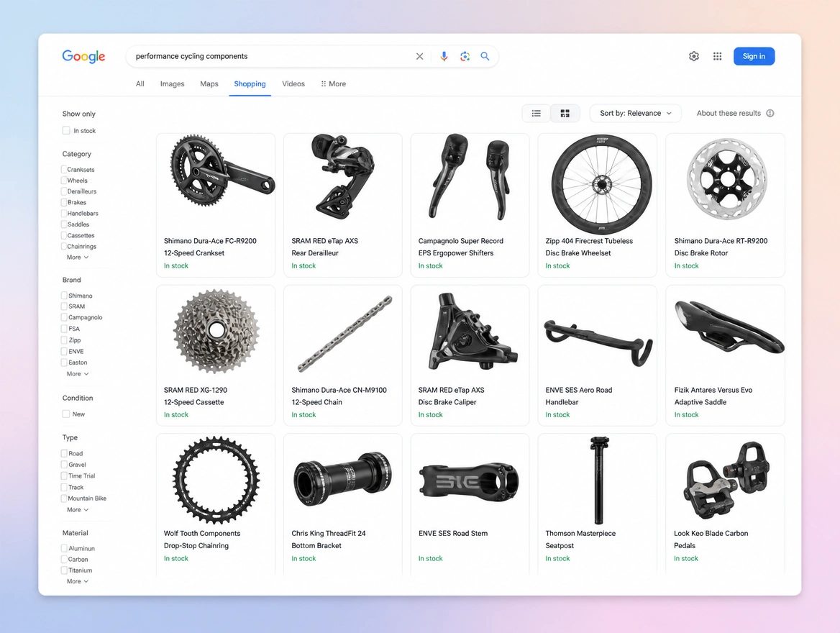Open the About these results link
Screen dimensions: 840x633
point(729,113)
